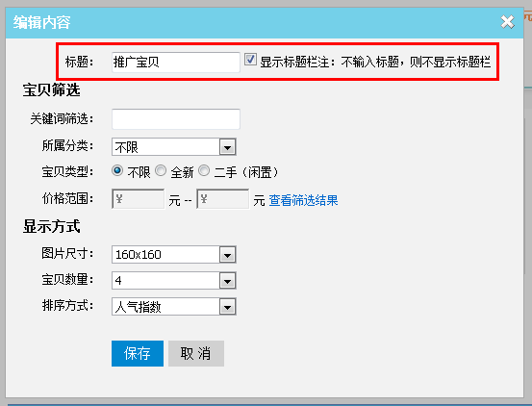This screenshot has height=406, width=532.
Task: Open the 所属分类 dropdown arrow
Action: (x=227, y=147)
